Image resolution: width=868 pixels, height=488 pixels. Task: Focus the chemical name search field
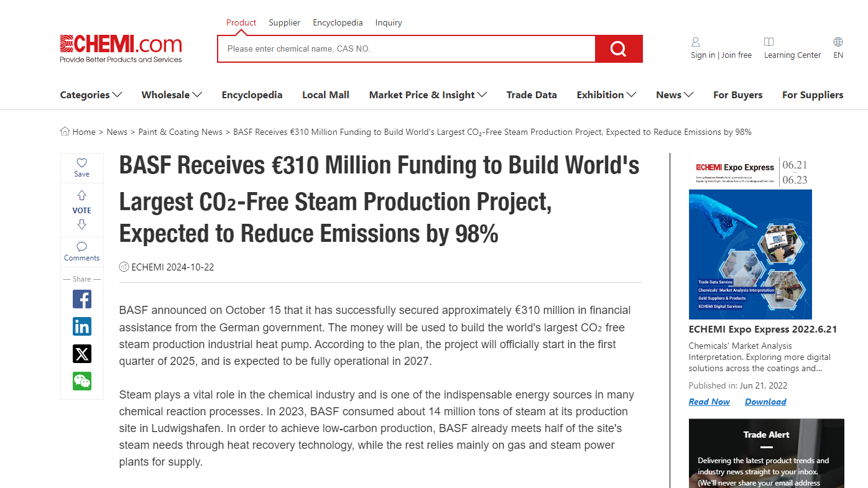(x=406, y=48)
